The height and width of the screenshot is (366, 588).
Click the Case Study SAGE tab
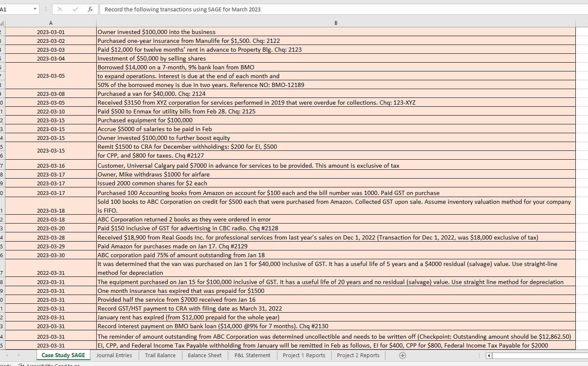[63, 355]
